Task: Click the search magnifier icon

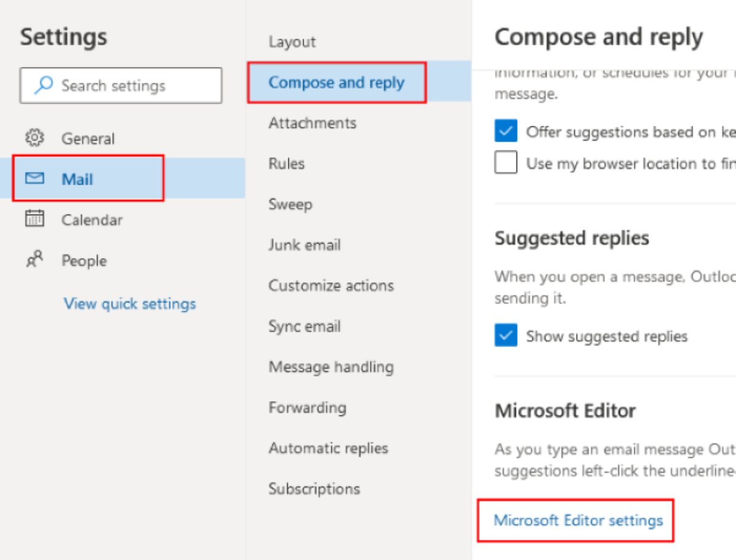Action: coord(43,85)
